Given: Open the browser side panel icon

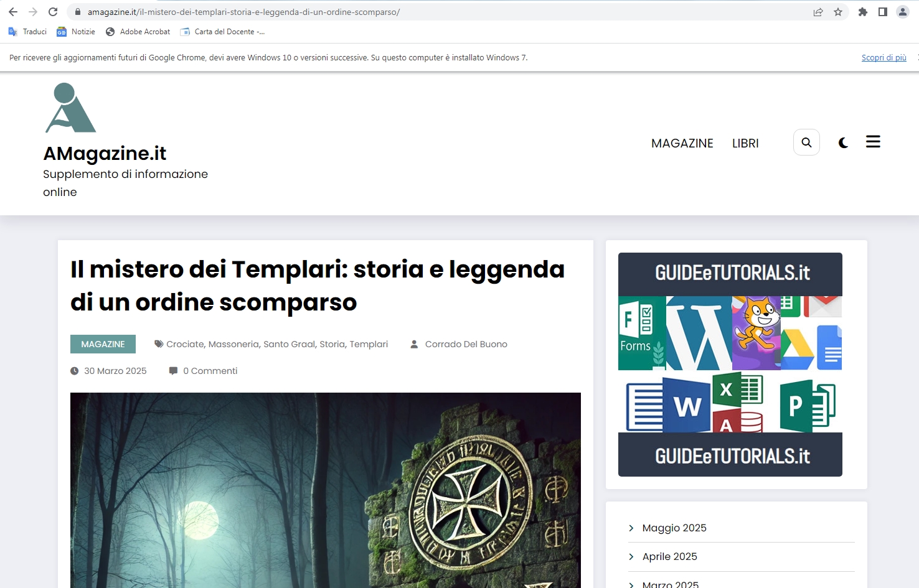Looking at the screenshot, I should 882,12.
